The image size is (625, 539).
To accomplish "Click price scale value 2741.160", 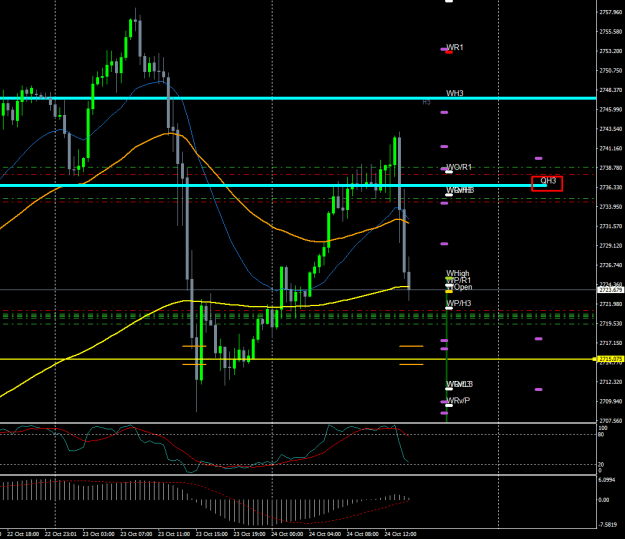I will 611,148.
